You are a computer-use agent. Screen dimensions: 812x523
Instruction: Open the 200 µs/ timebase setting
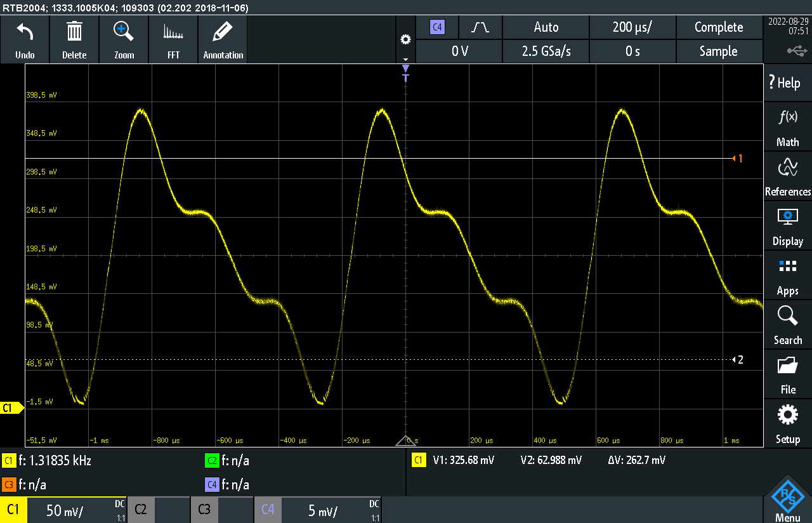pos(632,27)
